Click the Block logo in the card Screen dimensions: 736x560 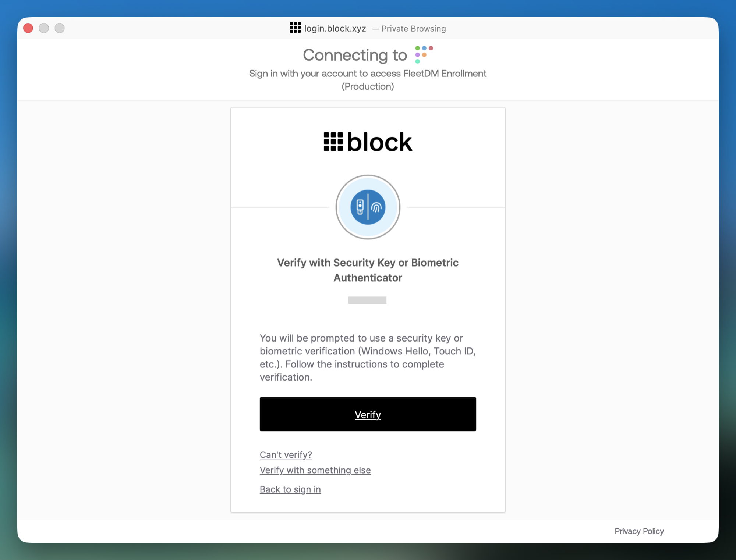coord(368,142)
